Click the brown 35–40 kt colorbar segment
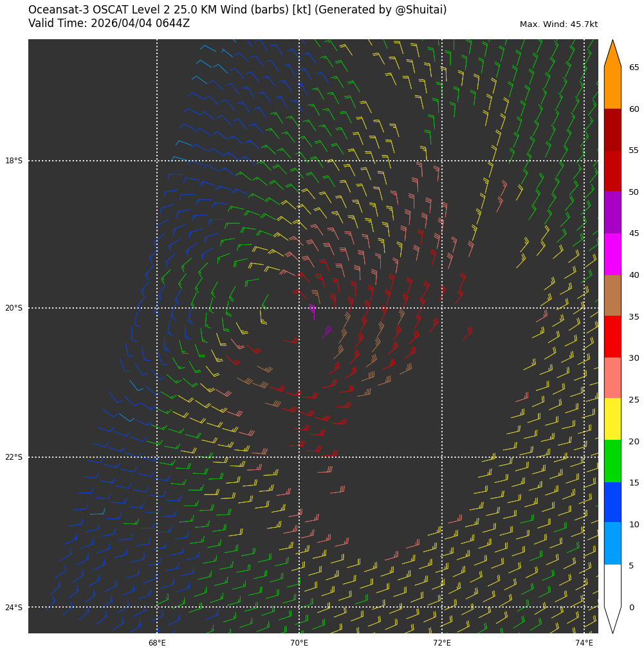 (612, 295)
